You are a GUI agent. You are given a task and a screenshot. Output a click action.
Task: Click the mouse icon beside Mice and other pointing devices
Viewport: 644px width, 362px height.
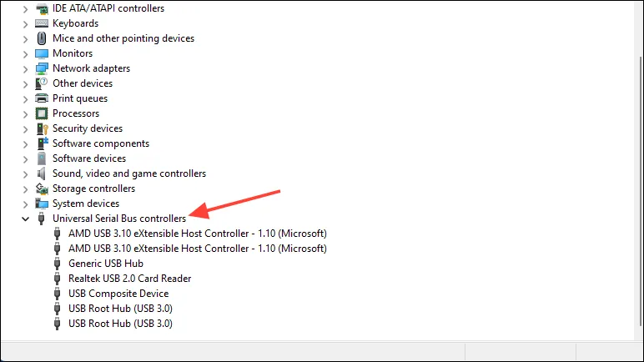click(x=42, y=38)
